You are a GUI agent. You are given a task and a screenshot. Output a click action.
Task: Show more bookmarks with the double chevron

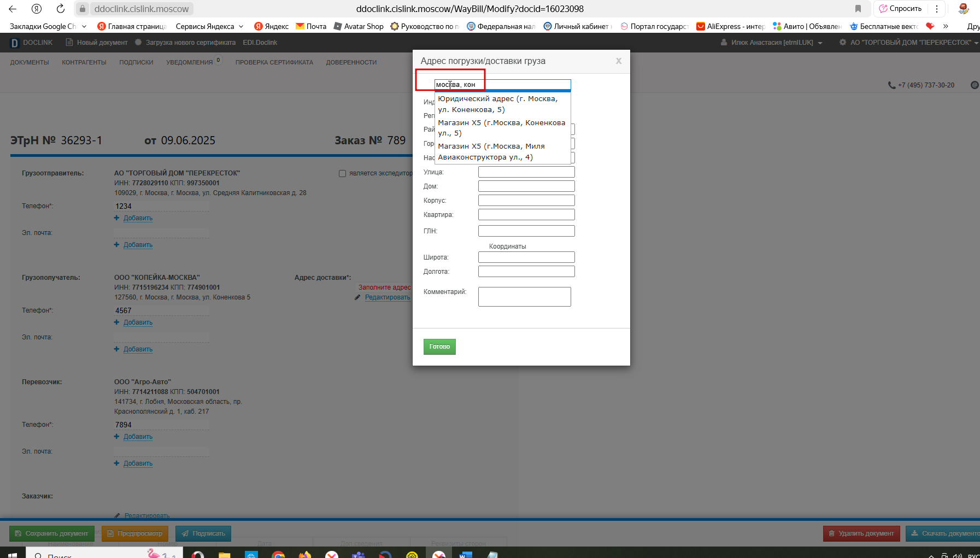pyautogui.click(x=946, y=26)
